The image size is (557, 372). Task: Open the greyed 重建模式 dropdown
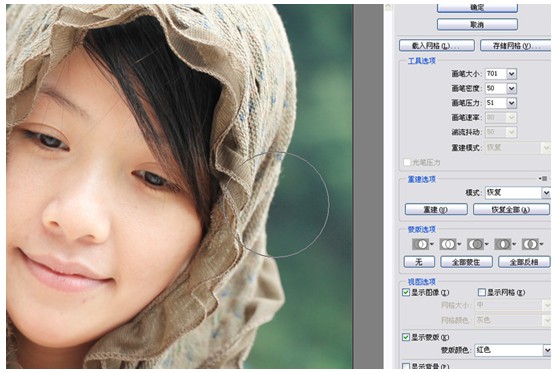coord(518,147)
